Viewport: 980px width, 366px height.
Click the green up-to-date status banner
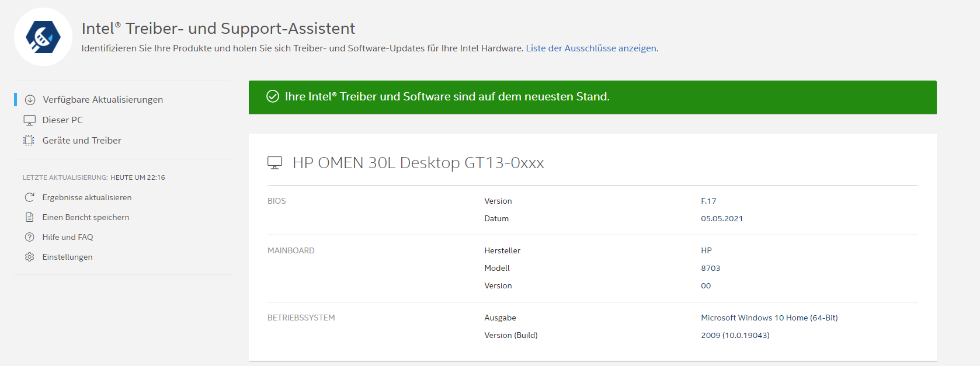[x=592, y=97]
